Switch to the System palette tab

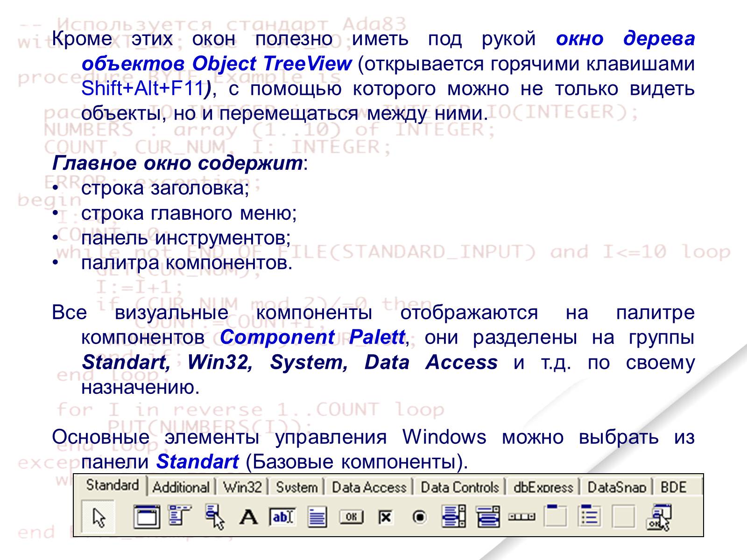click(x=297, y=488)
